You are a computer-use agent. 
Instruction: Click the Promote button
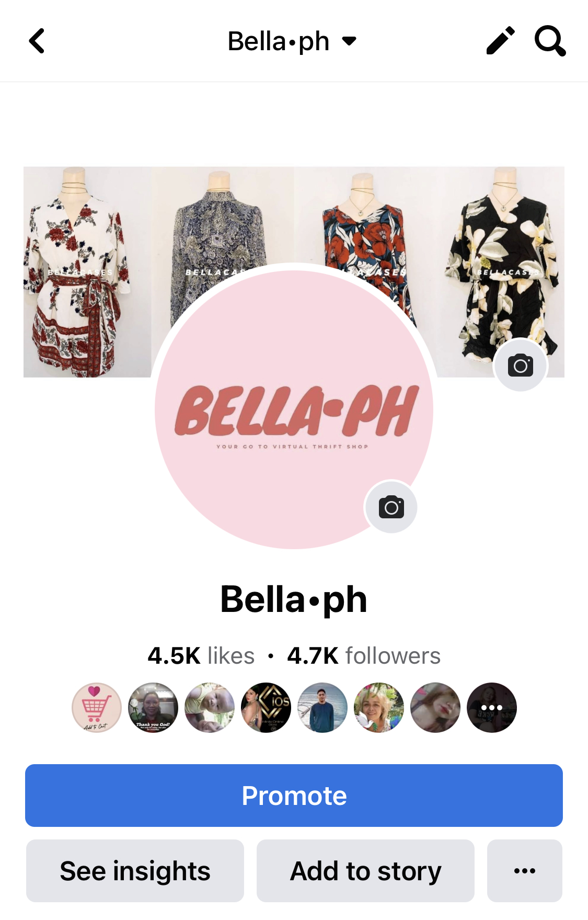coord(294,796)
